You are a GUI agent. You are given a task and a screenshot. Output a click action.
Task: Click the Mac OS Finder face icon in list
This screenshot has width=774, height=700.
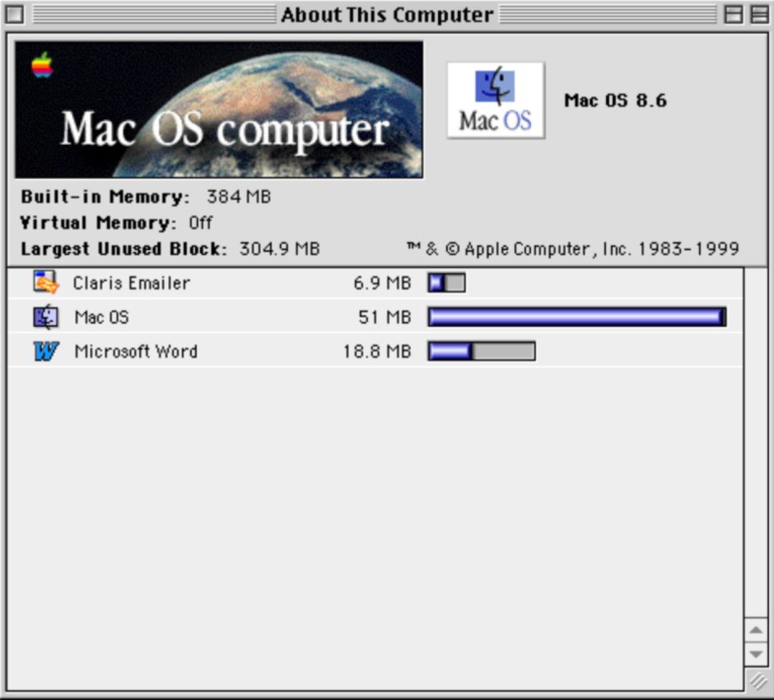pos(46,317)
